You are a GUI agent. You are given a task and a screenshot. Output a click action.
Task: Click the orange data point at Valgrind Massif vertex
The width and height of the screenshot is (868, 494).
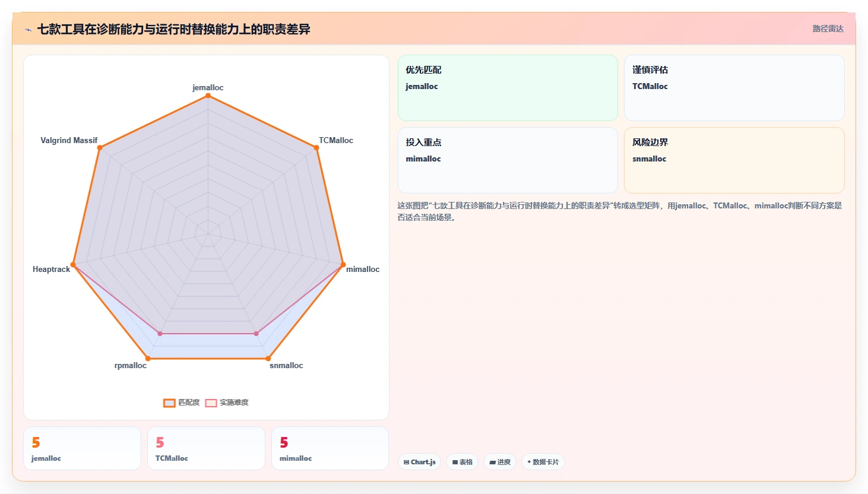coord(100,148)
